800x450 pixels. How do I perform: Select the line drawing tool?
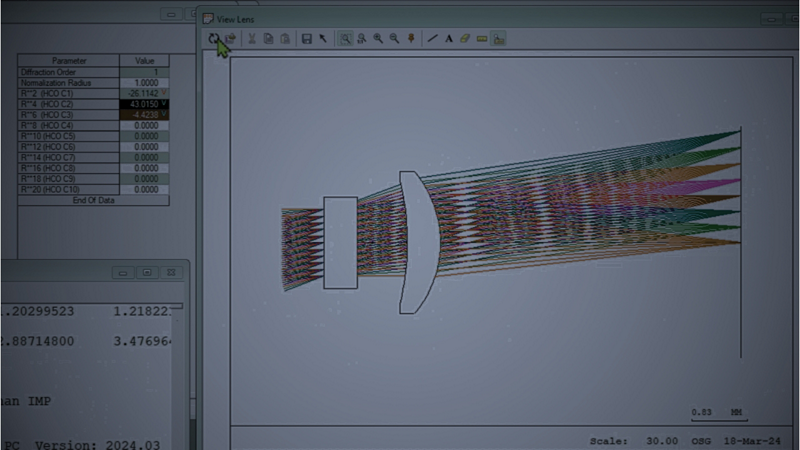click(433, 39)
